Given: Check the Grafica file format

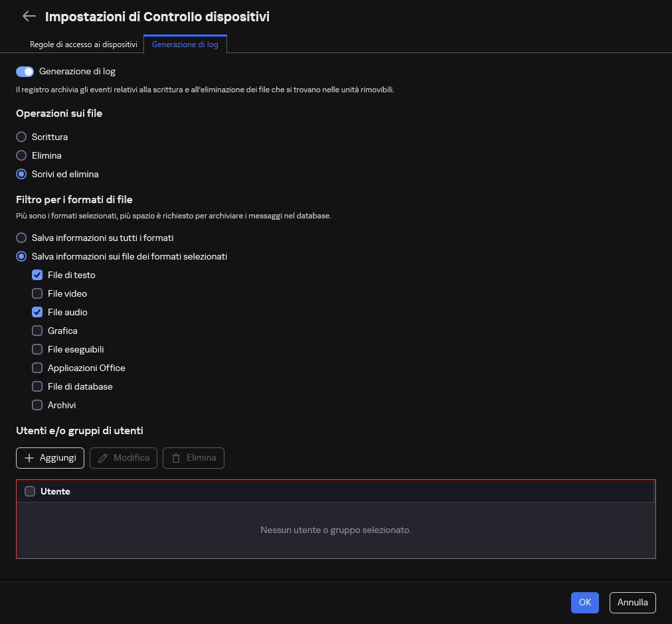Looking at the screenshot, I should click(x=38, y=331).
